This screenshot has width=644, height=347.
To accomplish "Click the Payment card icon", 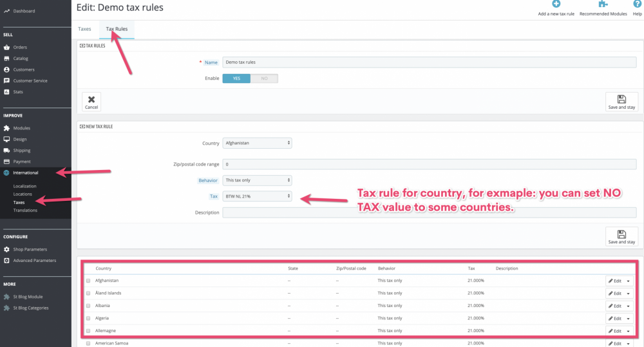I will pyautogui.click(x=6, y=162).
